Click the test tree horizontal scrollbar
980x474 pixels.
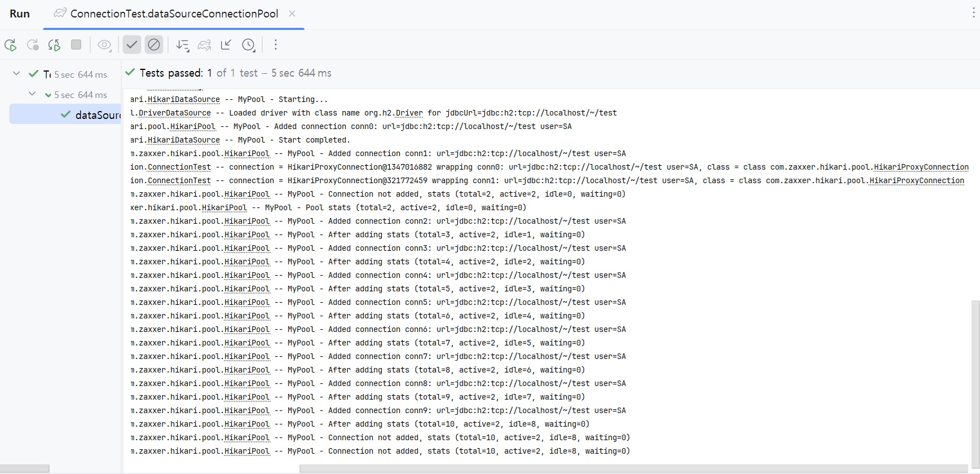coord(25,469)
